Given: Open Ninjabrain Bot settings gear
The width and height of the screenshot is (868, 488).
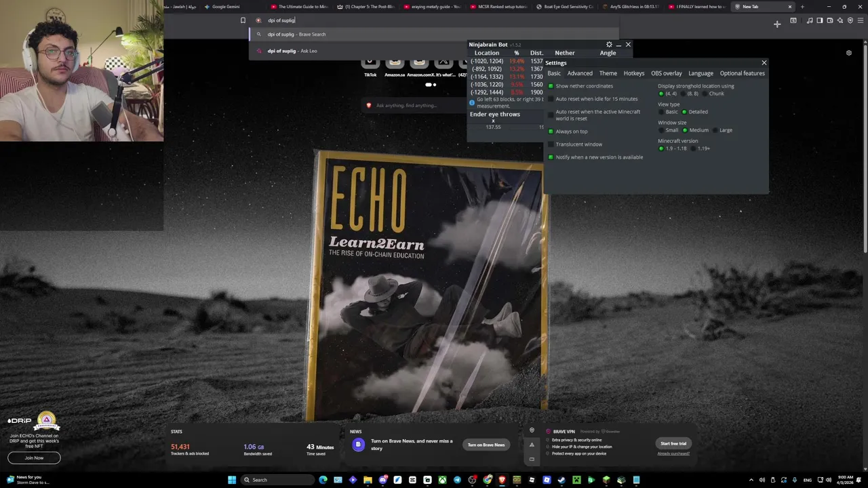Looking at the screenshot, I should point(609,45).
